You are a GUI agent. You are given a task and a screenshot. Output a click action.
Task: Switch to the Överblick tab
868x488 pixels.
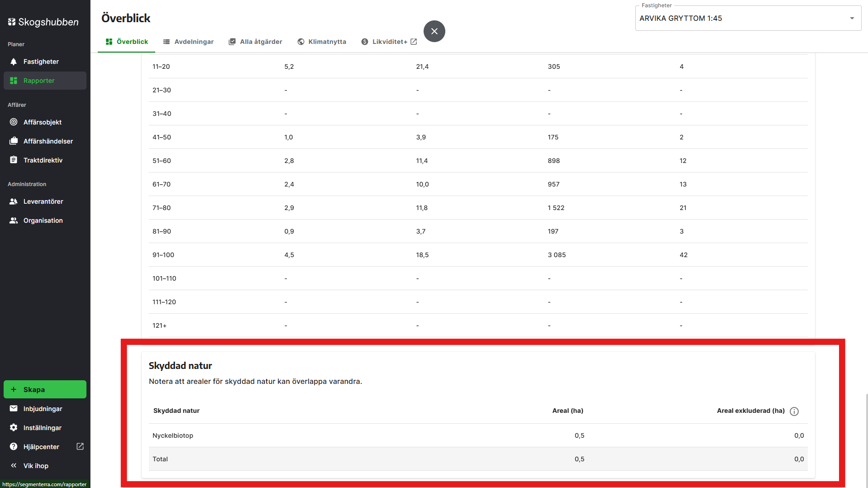tap(127, 42)
